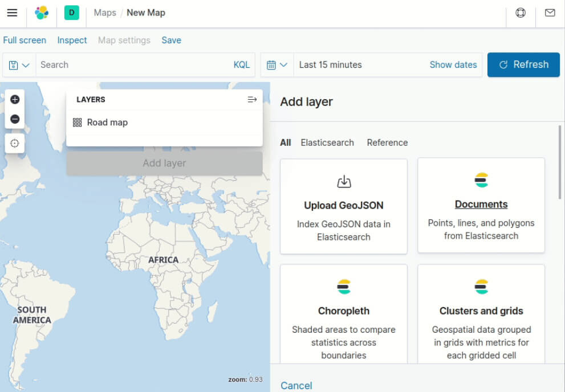Choose the Upload GeoJSON card
The image size is (565, 392).
pyautogui.click(x=344, y=206)
